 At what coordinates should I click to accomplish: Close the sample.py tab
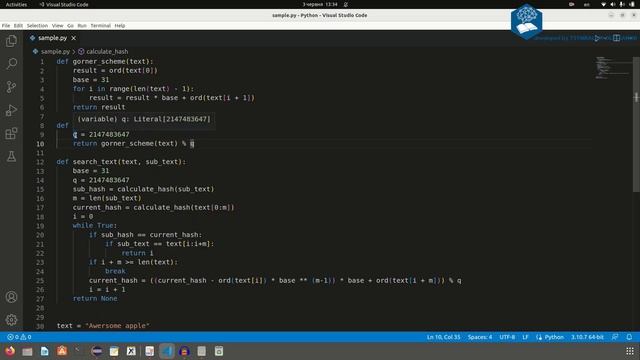(73, 38)
